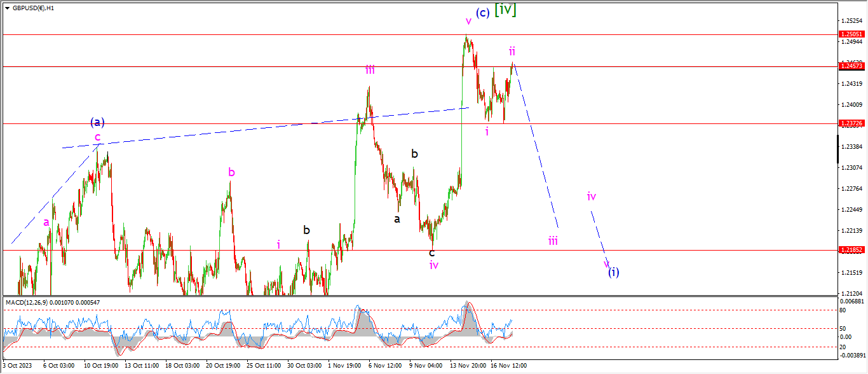Click the MACD(12,26,9) indicator label
The height and width of the screenshot is (374, 868).
pos(53,302)
